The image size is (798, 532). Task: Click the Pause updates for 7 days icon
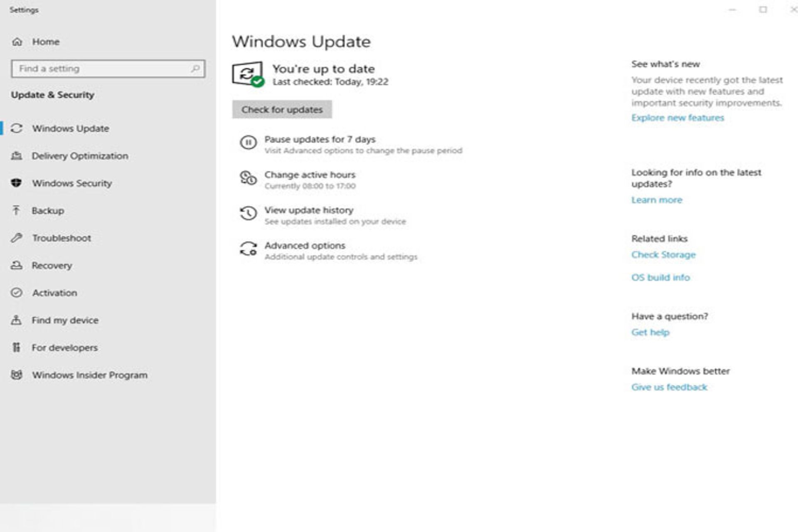point(248,141)
